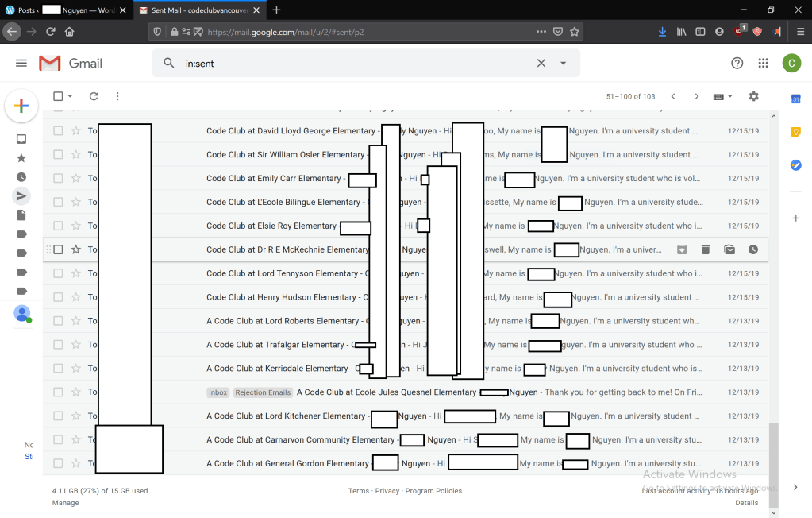Viewport: 812px width, 518px height.
Task: Open Gmail support help icon
Action: point(737,64)
